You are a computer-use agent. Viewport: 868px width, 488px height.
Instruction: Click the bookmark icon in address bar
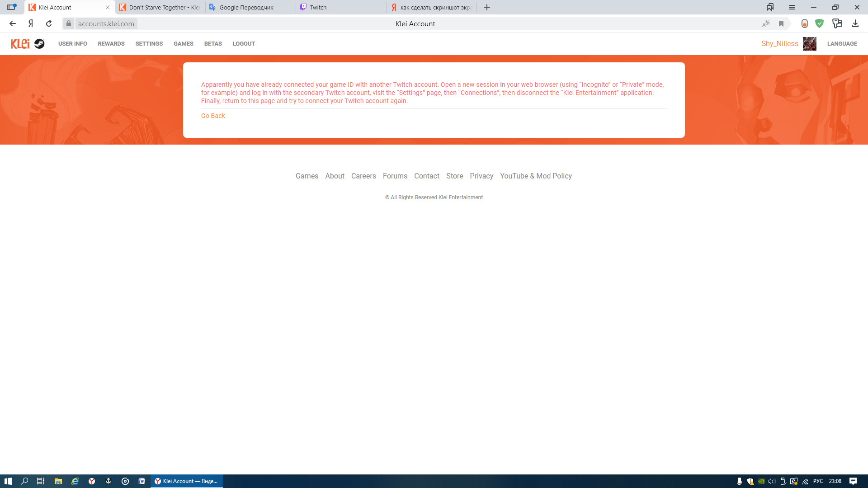pyautogui.click(x=781, y=24)
